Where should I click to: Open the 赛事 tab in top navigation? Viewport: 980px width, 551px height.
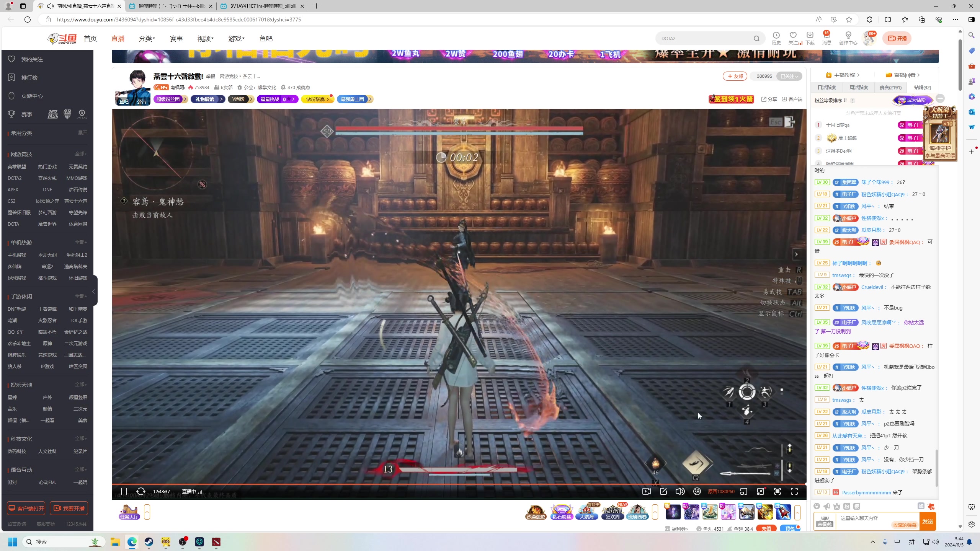176,38
